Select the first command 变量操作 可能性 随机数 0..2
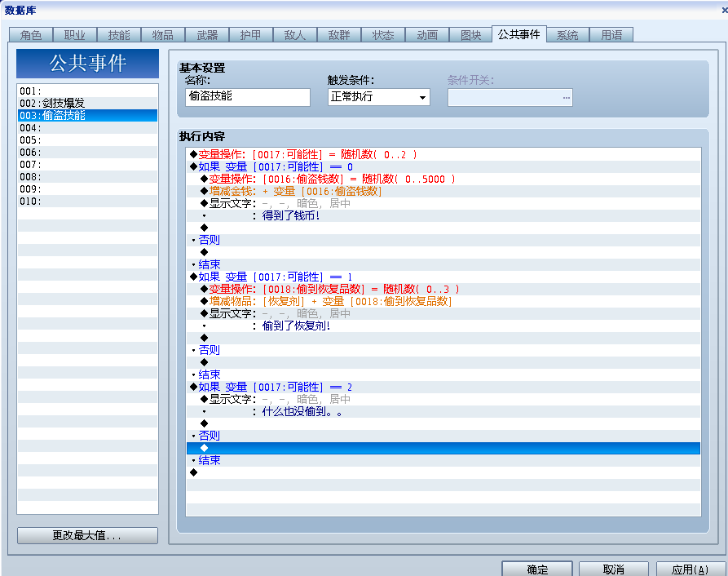Image resolution: width=728 pixels, height=576 pixels. [x=443, y=154]
